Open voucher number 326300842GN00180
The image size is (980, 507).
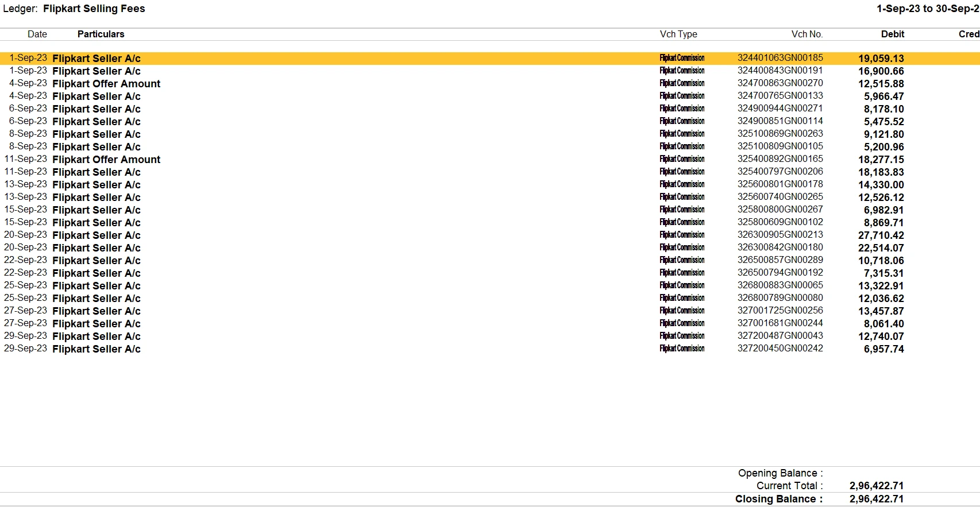click(x=780, y=247)
